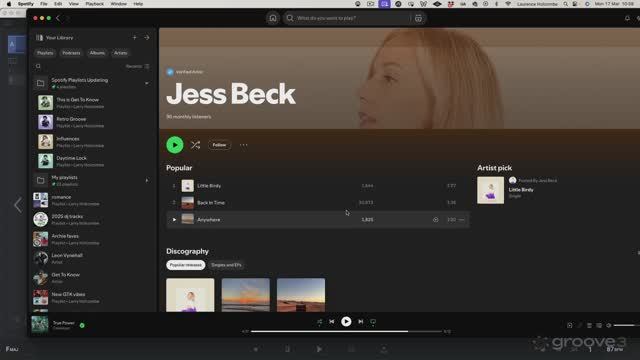This screenshot has width=640, height=360.
Task: Create a new playlist with the plus icon
Action: tap(134, 38)
